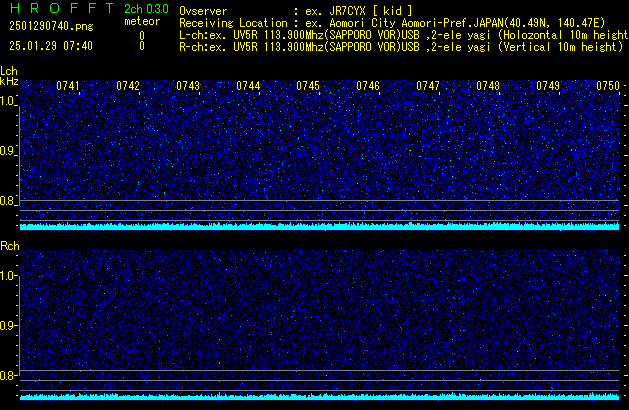The height and width of the screenshot is (410, 629).
Task: Click the Rch 1.0 kHz axis label
Action: (7, 276)
